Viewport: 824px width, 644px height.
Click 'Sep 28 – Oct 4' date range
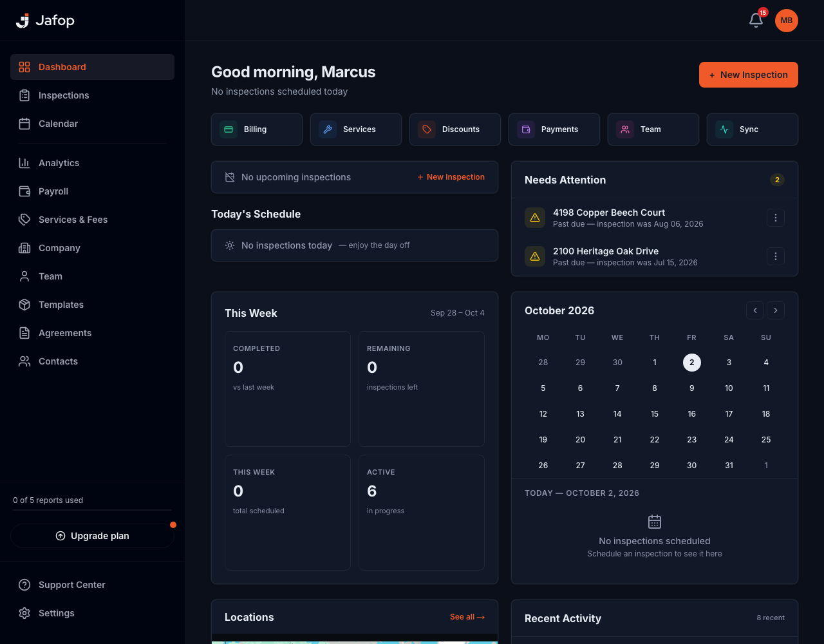(458, 313)
